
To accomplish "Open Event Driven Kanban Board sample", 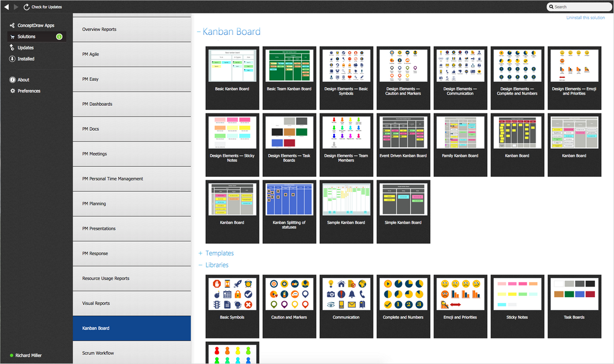I will (x=404, y=145).
